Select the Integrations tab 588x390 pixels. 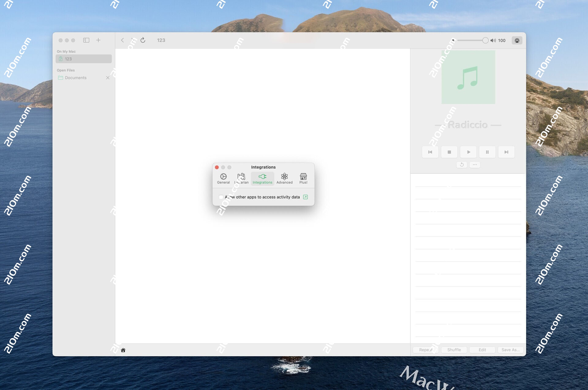coord(262,178)
